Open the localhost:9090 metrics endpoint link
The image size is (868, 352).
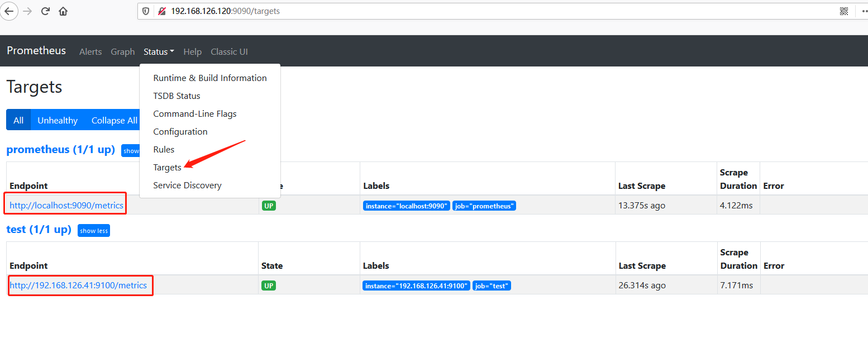(65, 205)
